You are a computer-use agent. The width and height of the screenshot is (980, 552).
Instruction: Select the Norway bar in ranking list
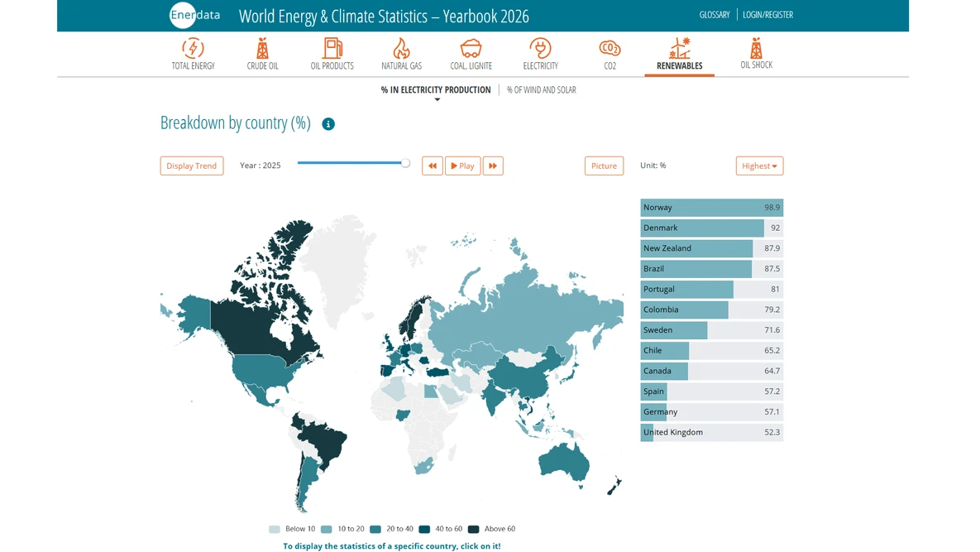(712, 208)
